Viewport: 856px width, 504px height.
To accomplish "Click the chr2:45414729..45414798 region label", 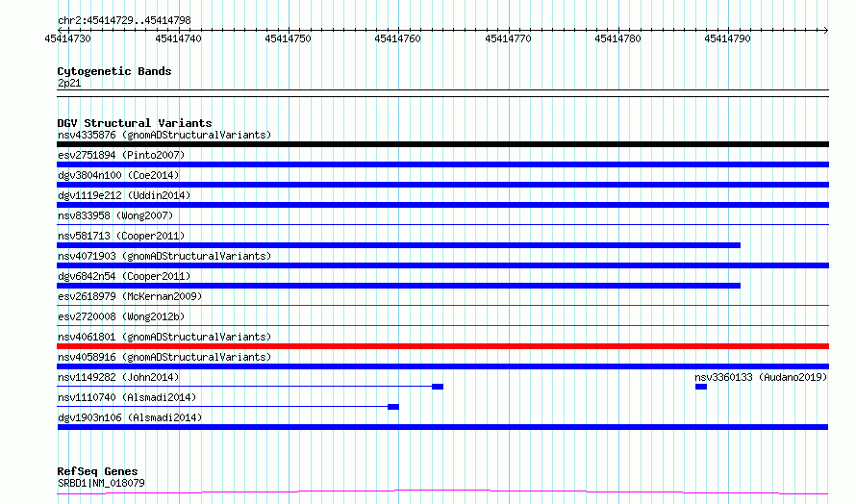I will point(124,21).
